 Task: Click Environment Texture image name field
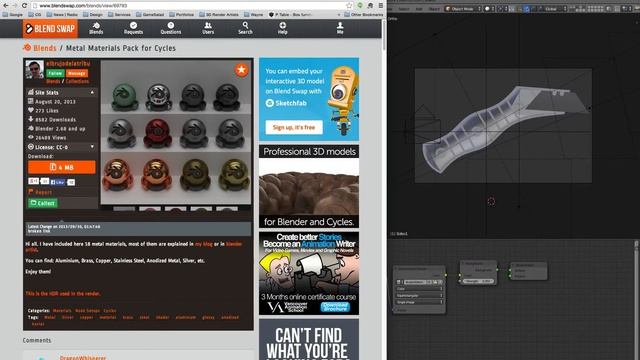coord(414,282)
